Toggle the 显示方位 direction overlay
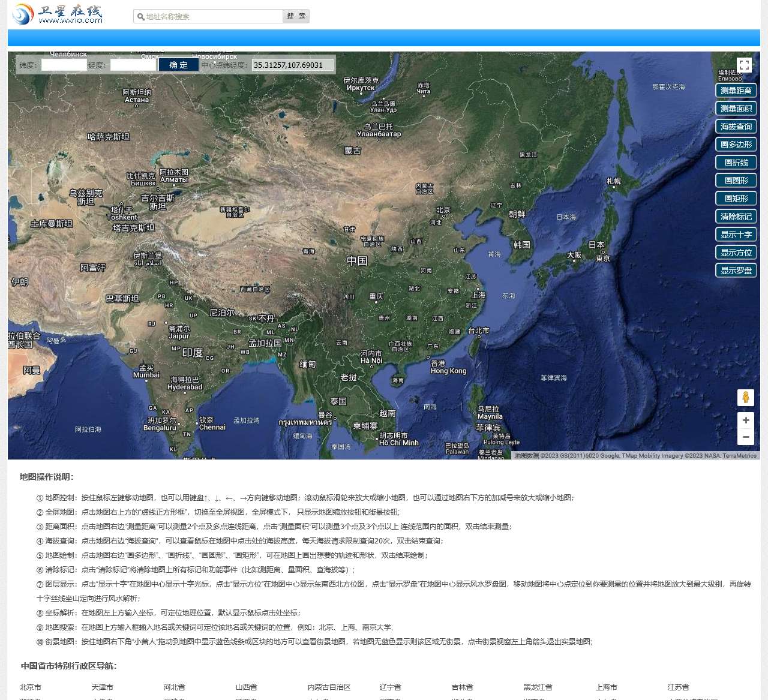The height and width of the screenshot is (700, 768). tap(736, 253)
